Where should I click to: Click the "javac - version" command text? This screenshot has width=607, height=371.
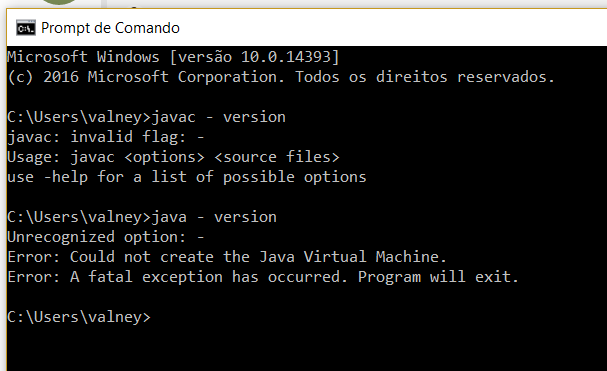click(x=218, y=117)
